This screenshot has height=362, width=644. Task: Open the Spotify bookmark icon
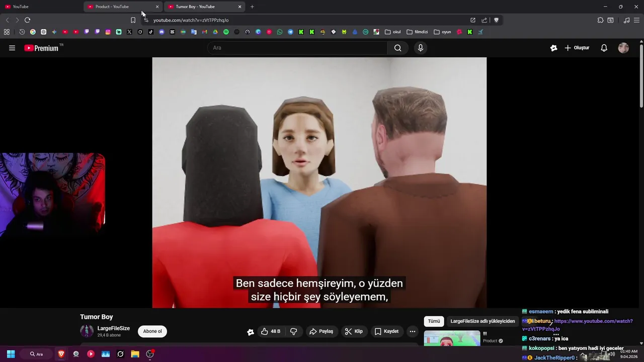[226, 32]
